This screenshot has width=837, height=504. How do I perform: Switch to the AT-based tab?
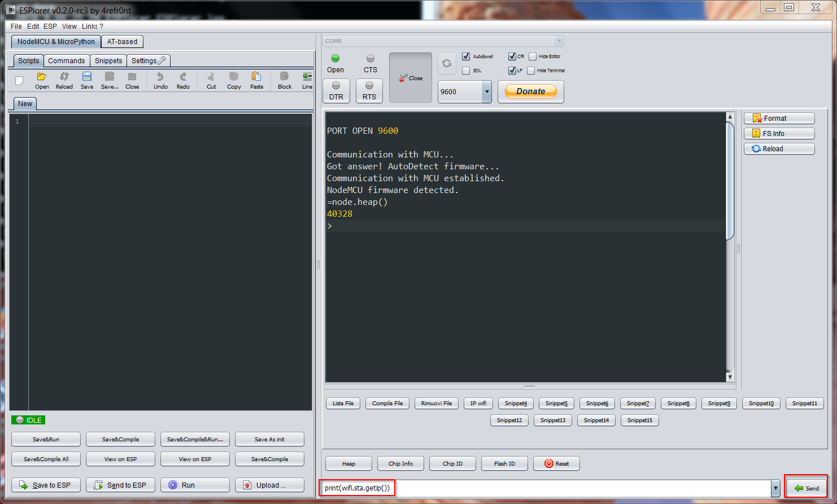click(122, 42)
